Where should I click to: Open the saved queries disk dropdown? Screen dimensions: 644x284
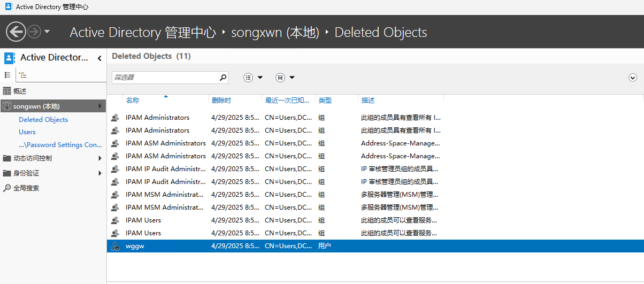click(285, 78)
